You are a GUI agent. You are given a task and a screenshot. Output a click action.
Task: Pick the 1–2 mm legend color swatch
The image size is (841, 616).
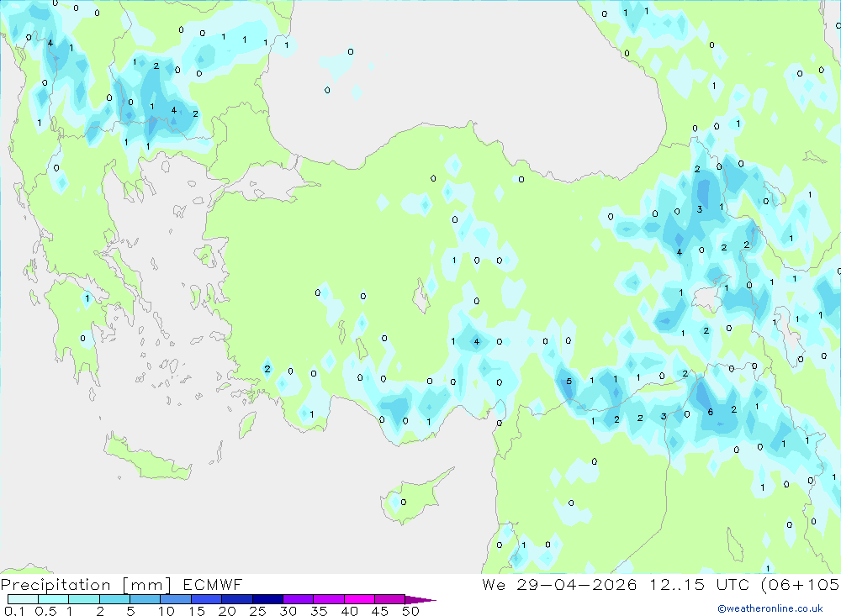pyautogui.click(x=83, y=599)
